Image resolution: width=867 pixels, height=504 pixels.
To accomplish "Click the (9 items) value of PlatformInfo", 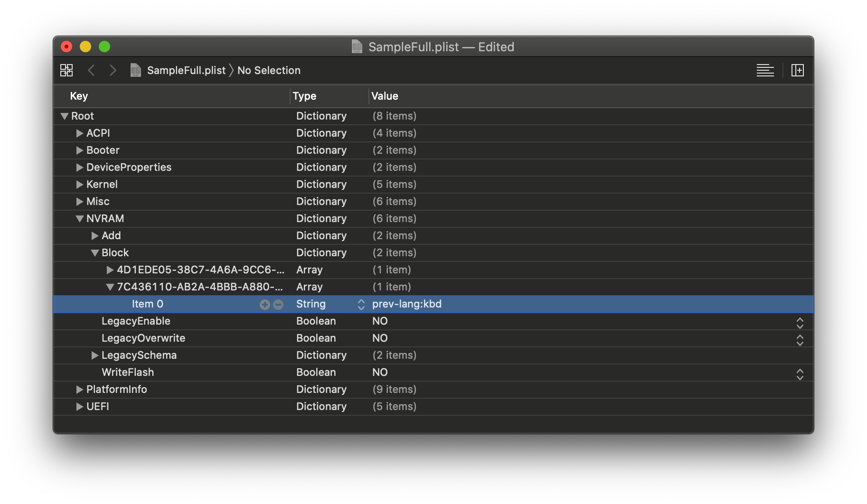I will (395, 389).
